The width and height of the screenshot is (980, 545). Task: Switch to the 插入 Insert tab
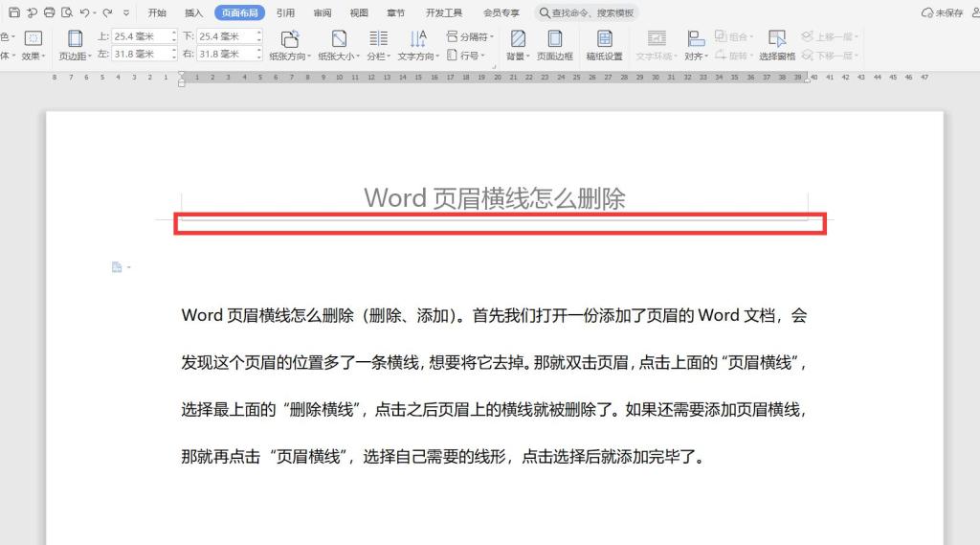[193, 12]
